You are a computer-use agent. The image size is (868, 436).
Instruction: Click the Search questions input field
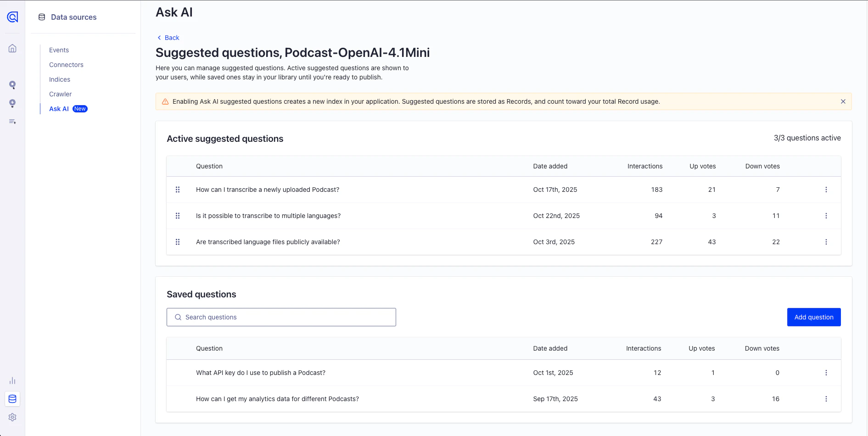click(281, 317)
